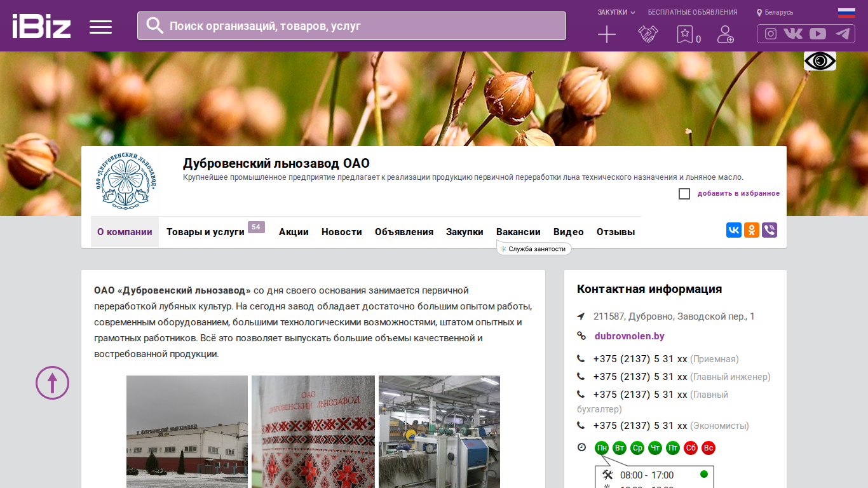Focus the organization search input field
The height and width of the screenshot is (488, 868).
click(x=351, y=26)
